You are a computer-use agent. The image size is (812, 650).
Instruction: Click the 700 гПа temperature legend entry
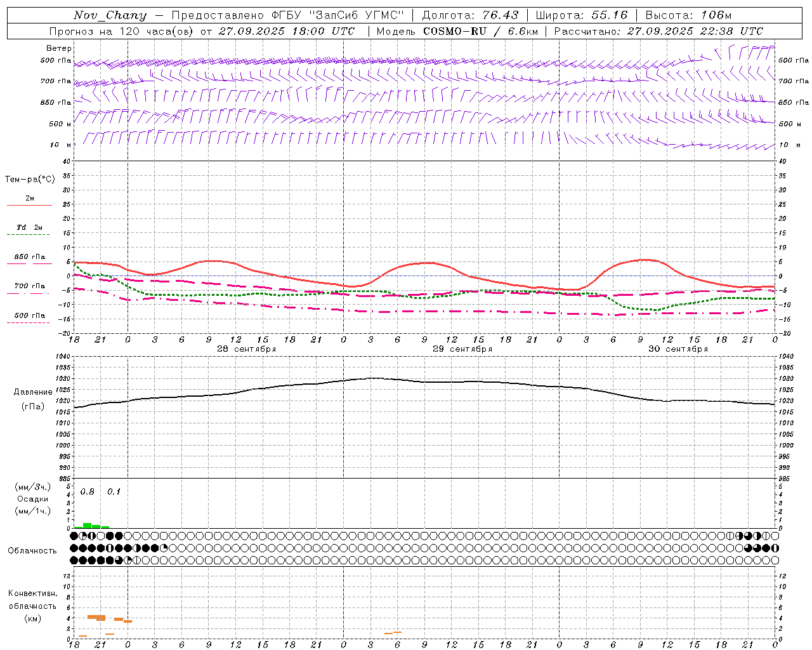(29, 286)
